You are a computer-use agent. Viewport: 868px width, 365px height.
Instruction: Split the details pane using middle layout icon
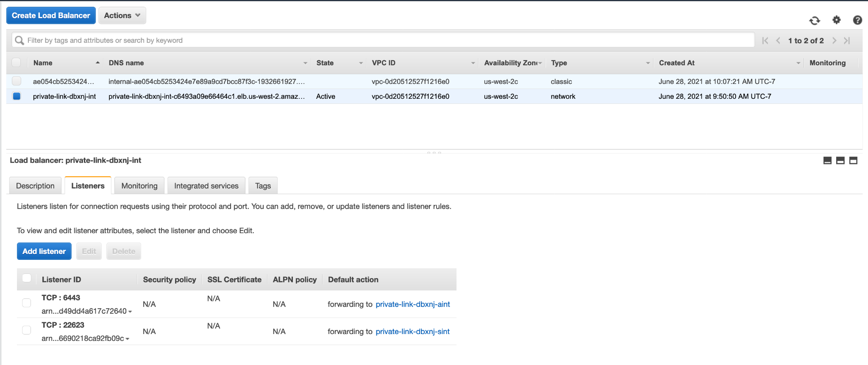click(x=840, y=160)
